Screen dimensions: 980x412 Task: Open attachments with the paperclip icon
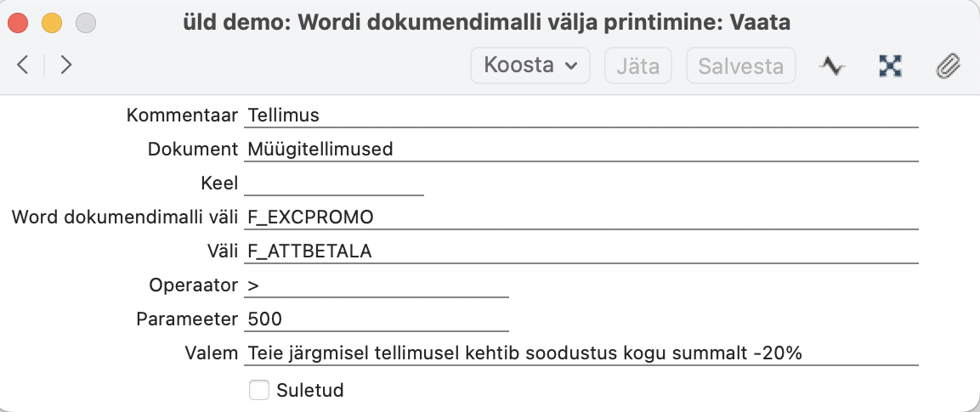(947, 65)
